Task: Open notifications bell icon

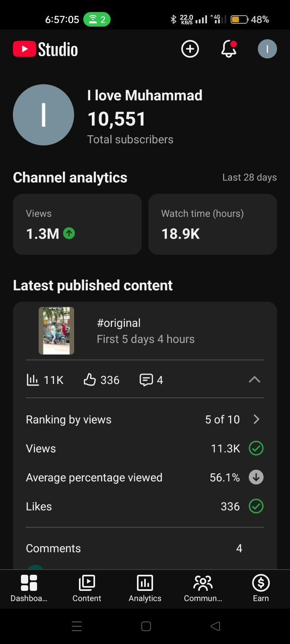Action: (x=229, y=49)
